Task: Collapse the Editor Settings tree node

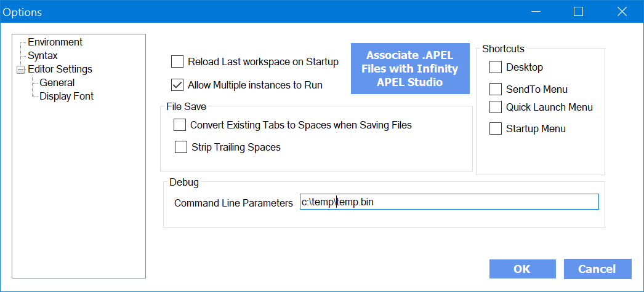Action: [x=21, y=69]
